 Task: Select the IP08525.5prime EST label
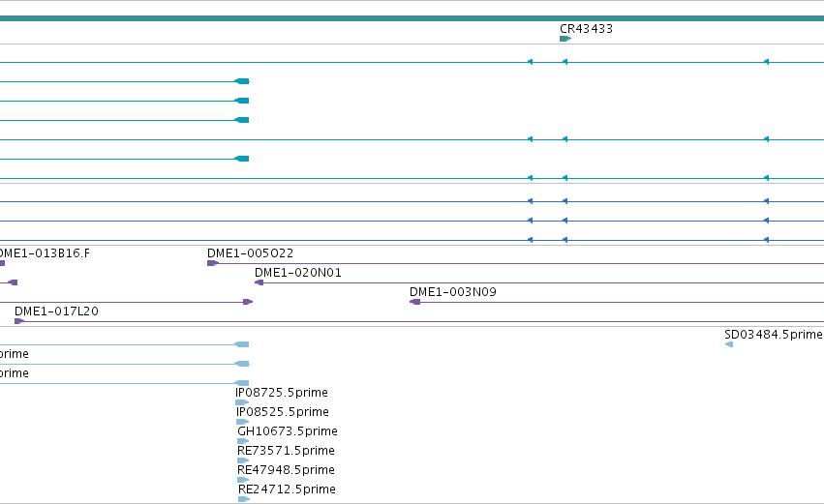[283, 412]
